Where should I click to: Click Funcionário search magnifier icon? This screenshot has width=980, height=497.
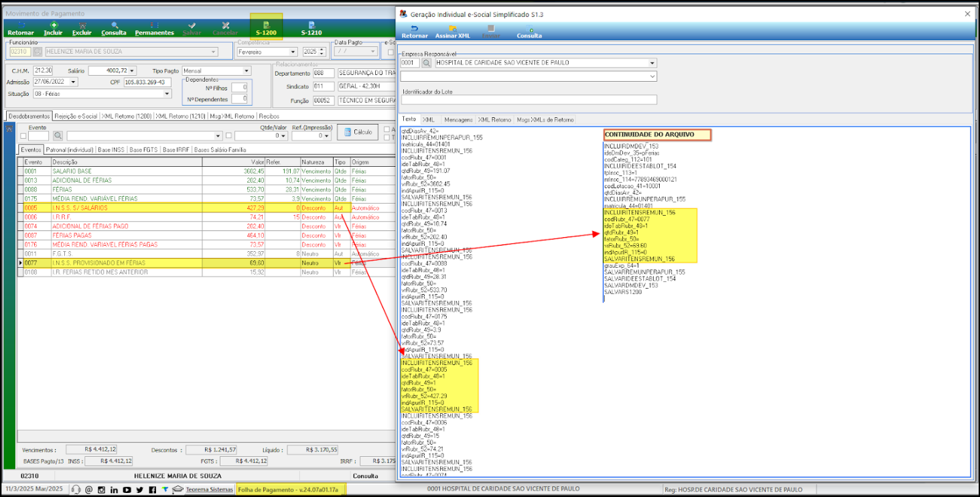38,52
